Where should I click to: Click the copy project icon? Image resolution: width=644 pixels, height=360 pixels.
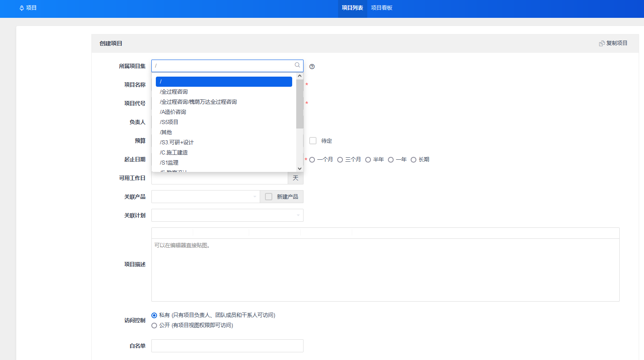pyautogui.click(x=602, y=43)
